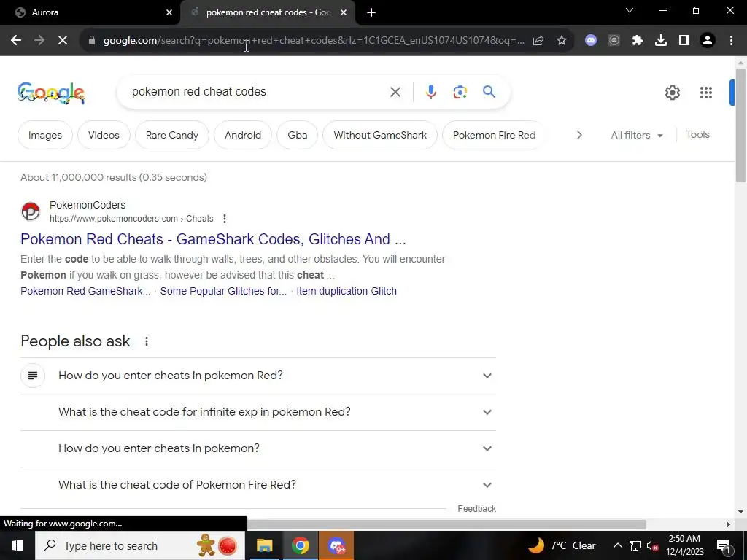This screenshot has height=560, width=747.
Task: Share this page icon in address bar
Action: 538,41
